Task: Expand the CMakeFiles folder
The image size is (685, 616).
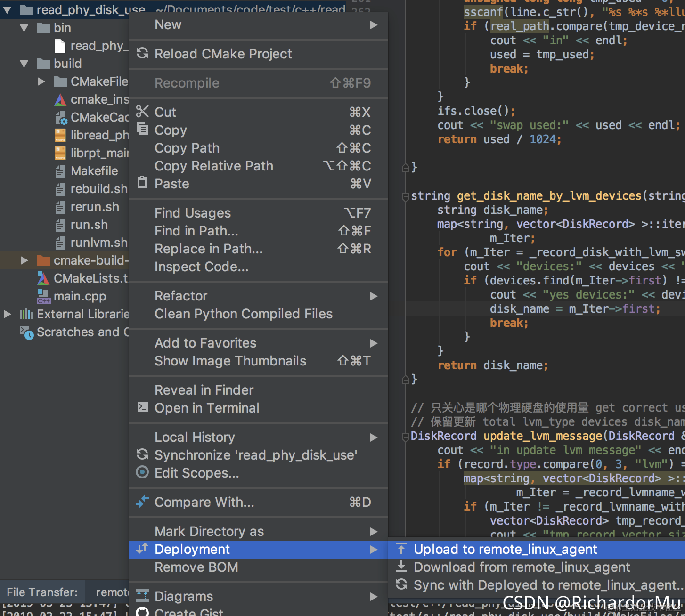Action: 41,81
